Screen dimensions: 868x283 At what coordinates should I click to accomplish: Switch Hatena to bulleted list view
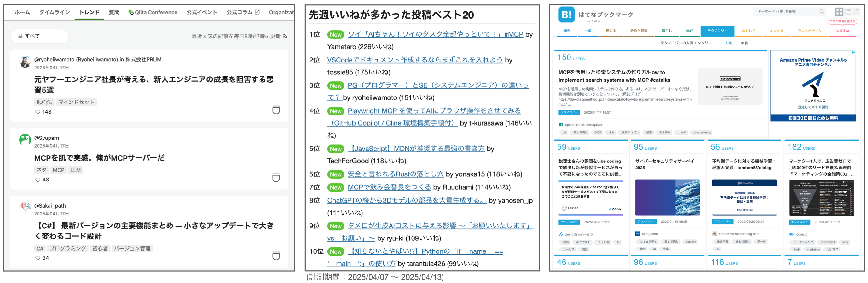pyautogui.click(x=857, y=12)
